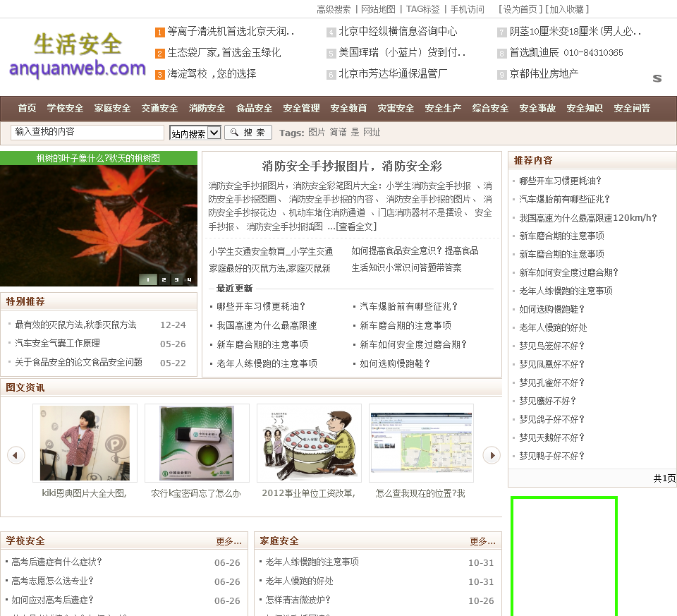
Task: Click the 简谱 tag link
Action: click(x=338, y=132)
